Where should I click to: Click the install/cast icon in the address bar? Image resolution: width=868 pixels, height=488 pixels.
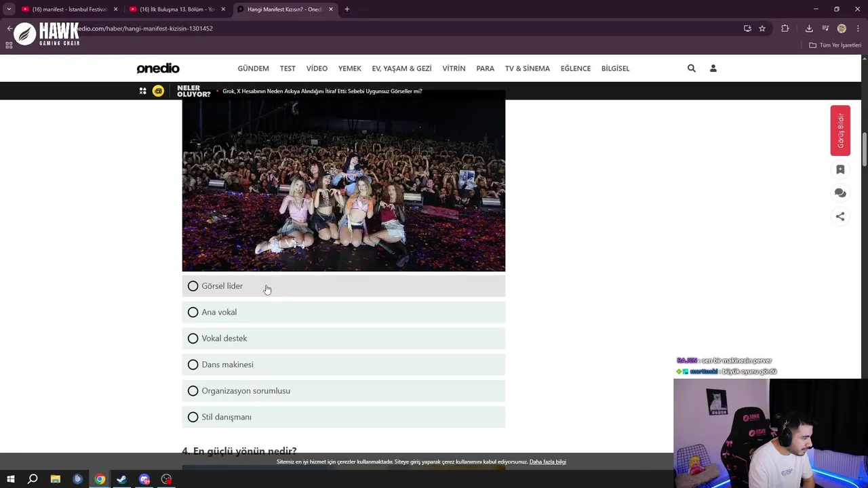click(x=747, y=28)
